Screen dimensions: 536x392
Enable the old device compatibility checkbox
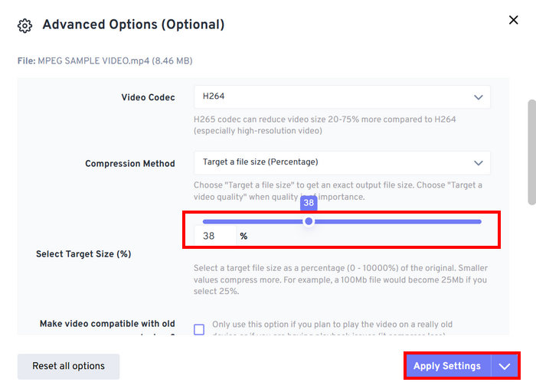click(x=199, y=329)
